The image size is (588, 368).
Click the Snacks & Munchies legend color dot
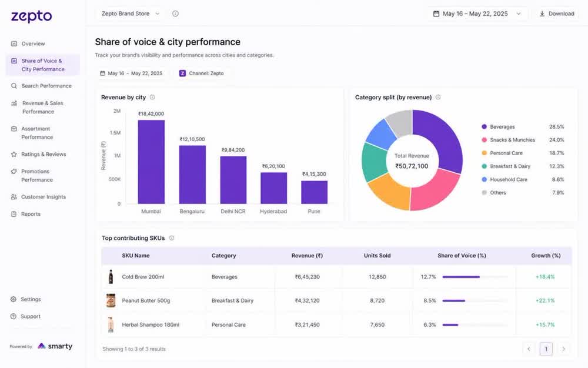(484, 140)
